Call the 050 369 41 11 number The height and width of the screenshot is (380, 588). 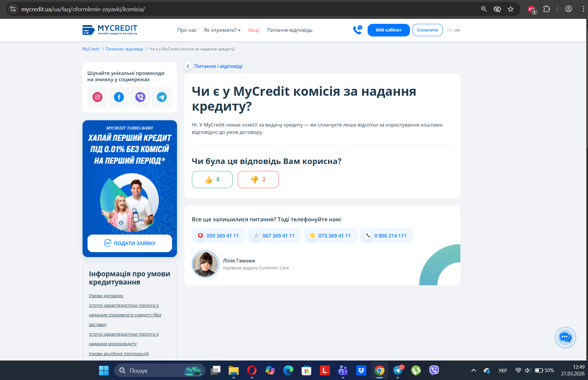click(x=218, y=236)
